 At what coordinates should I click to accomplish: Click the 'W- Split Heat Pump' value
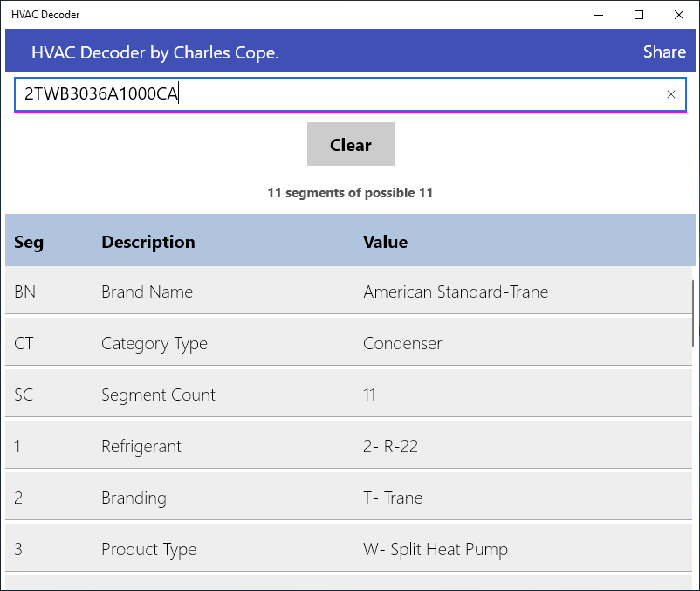(x=436, y=549)
